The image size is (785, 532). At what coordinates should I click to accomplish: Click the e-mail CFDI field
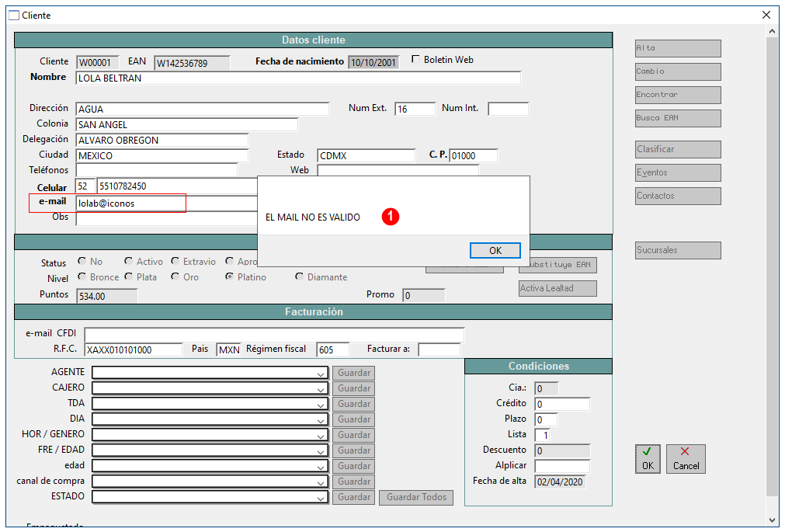[x=274, y=334]
